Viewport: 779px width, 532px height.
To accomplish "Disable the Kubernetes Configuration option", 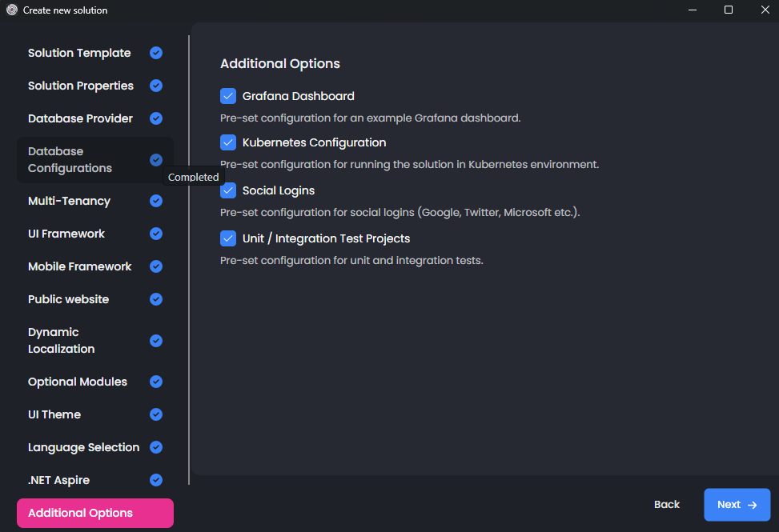I will (x=228, y=142).
